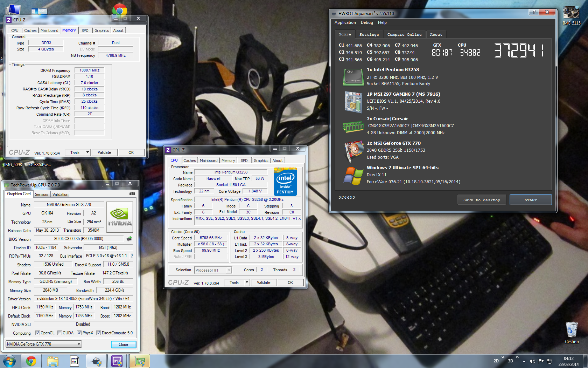Click the GPU-Z Name field NVIDIA GeForce GTX 770
The height and width of the screenshot is (368, 588).
click(x=69, y=205)
